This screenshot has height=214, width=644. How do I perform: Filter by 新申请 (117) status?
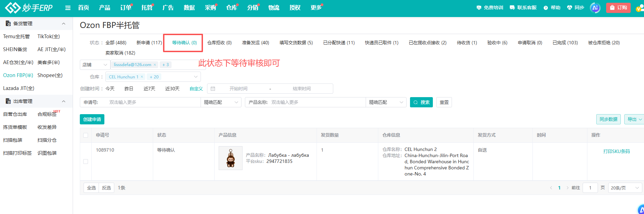pyautogui.click(x=149, y=43)
